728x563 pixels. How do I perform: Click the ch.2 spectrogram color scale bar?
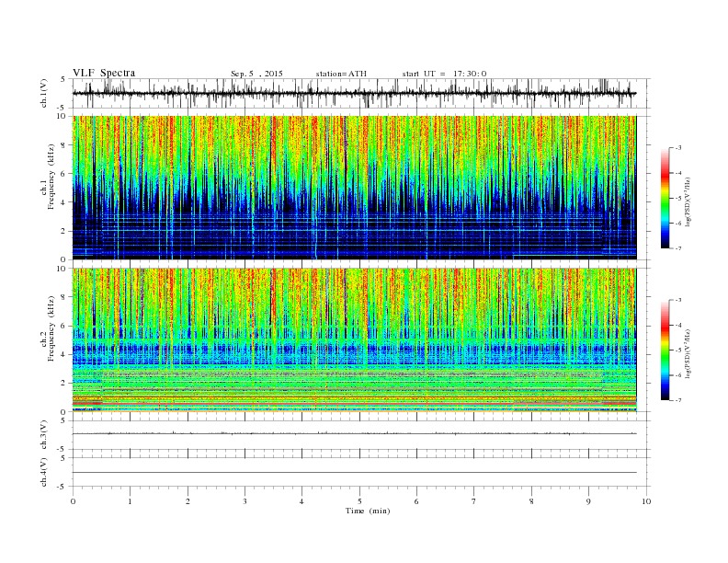tap(665, 350)
